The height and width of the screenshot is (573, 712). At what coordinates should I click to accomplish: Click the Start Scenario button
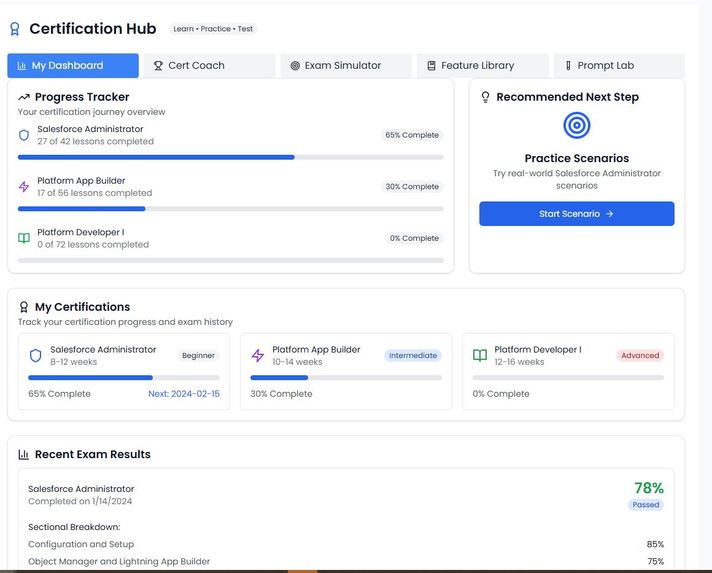[x=577, y=213]
